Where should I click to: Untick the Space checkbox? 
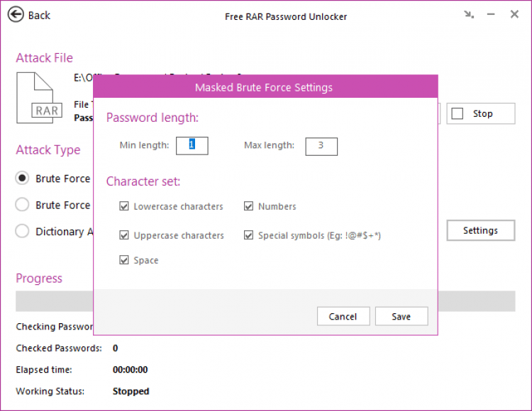point(125,260)
